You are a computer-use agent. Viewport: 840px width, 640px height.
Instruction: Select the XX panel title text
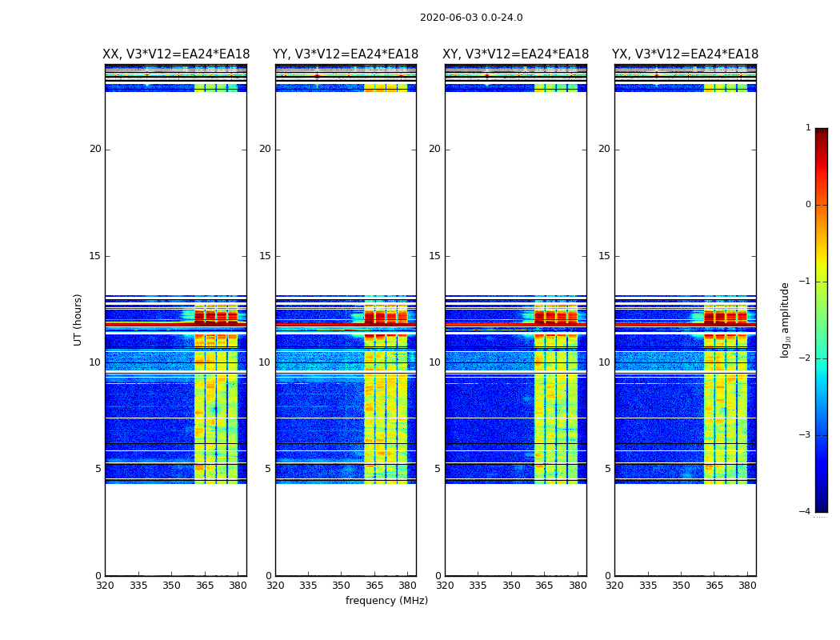[x=176, y=54]
